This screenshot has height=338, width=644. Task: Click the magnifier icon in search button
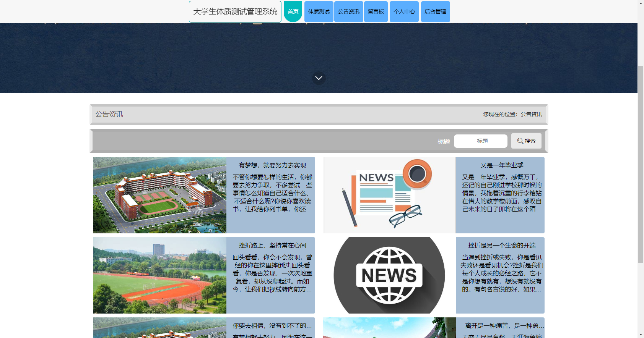click(x=520, y=141)
